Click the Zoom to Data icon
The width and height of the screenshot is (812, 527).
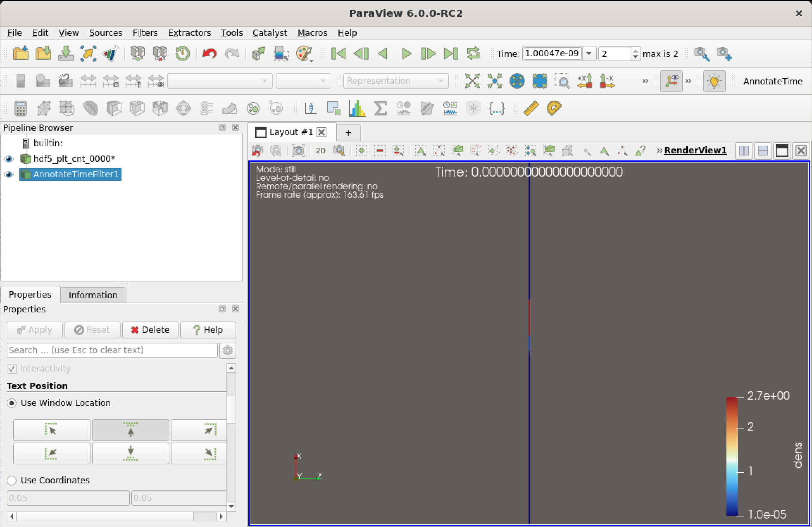click(x=495, y=81)
